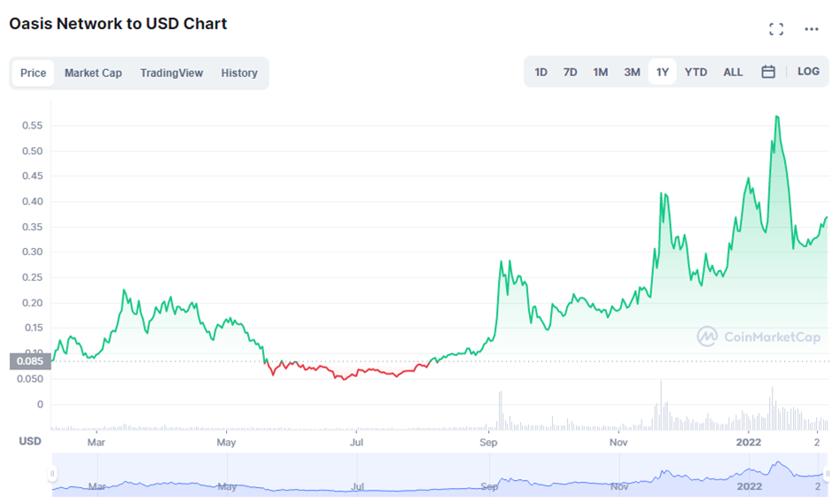Grab the right handle of range selector
The height and width of the screenshot is (504, 832).
point(828,473)
